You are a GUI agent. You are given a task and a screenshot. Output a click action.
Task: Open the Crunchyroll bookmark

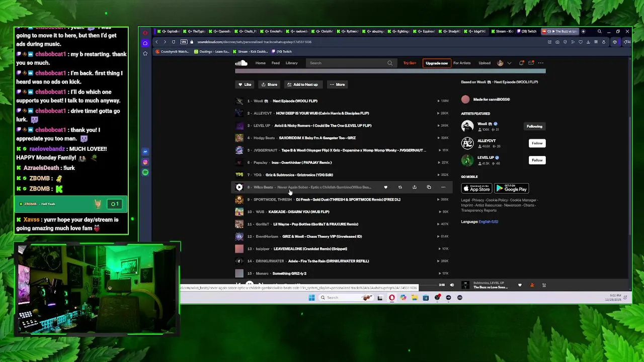point(172,51)
